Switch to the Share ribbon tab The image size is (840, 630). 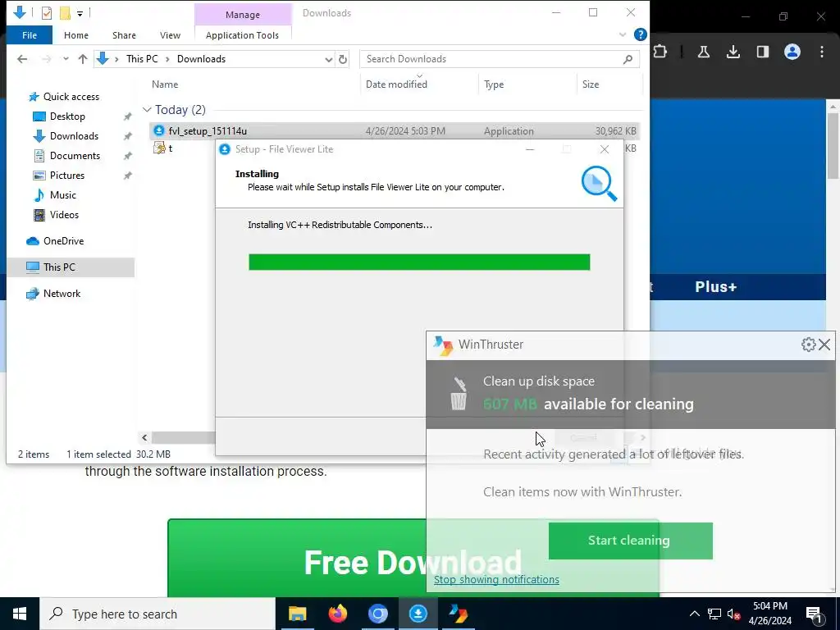pyautogui.click(x=124, y=35)
